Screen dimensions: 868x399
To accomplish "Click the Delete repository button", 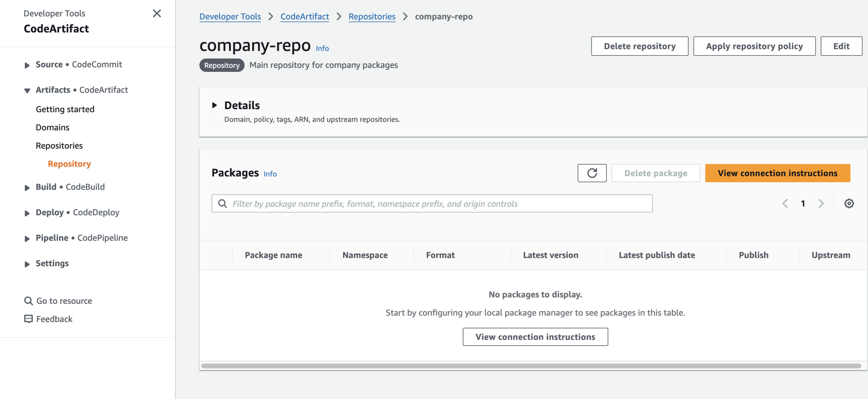I will pos(640,46).
